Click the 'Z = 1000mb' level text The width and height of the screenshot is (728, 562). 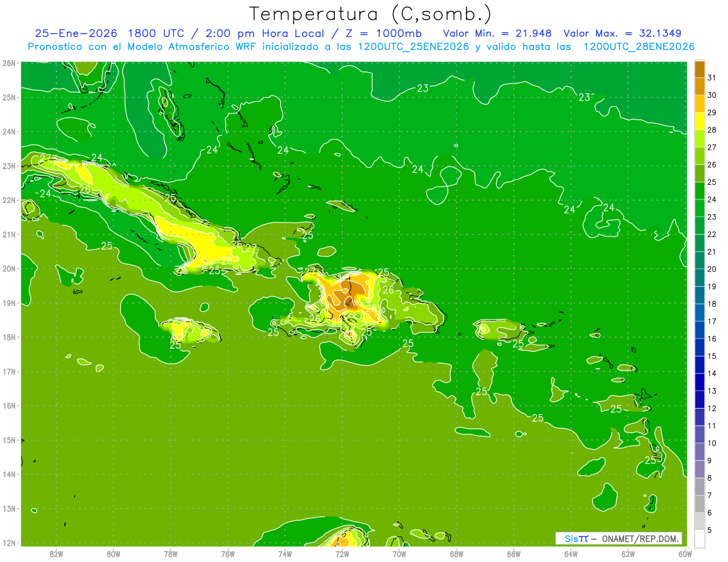(384, 33)
